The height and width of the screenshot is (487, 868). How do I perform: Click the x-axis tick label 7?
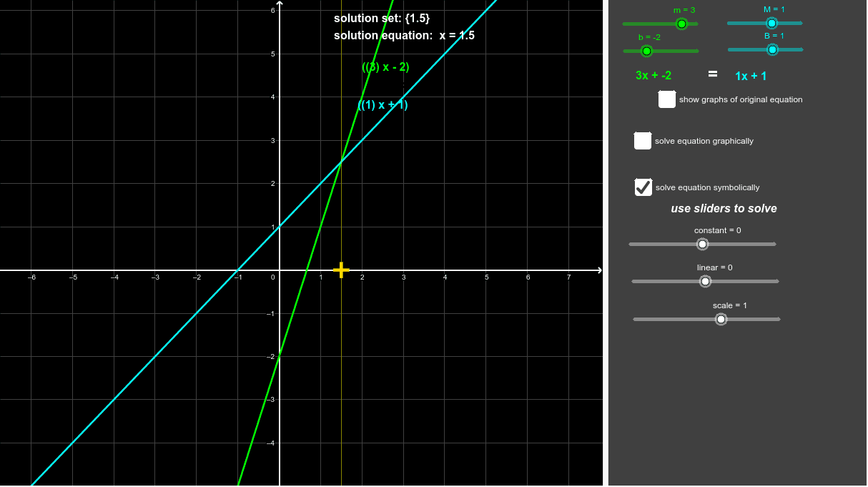tap(569, 277)
